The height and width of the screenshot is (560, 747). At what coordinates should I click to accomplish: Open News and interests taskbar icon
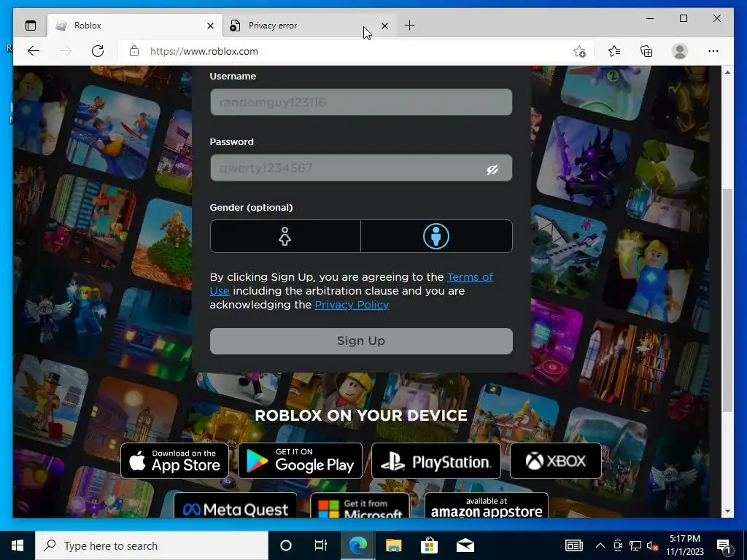coord(574,545)
